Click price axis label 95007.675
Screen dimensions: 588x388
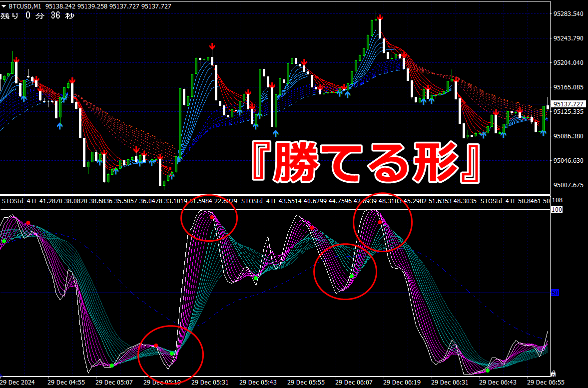pos(569,185)
